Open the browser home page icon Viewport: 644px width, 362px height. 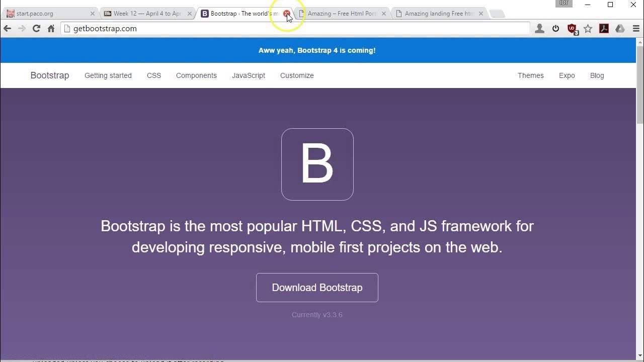click(x=51, y=29)
